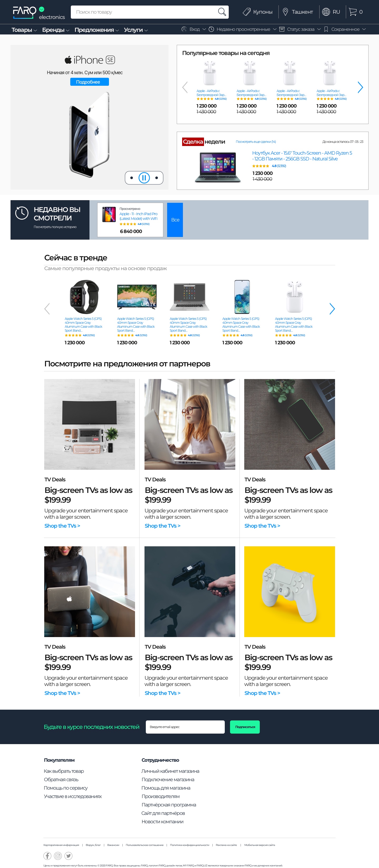Show next trending products with right arrow
Screen dimensions: 379x868
[x=332, y=308]
